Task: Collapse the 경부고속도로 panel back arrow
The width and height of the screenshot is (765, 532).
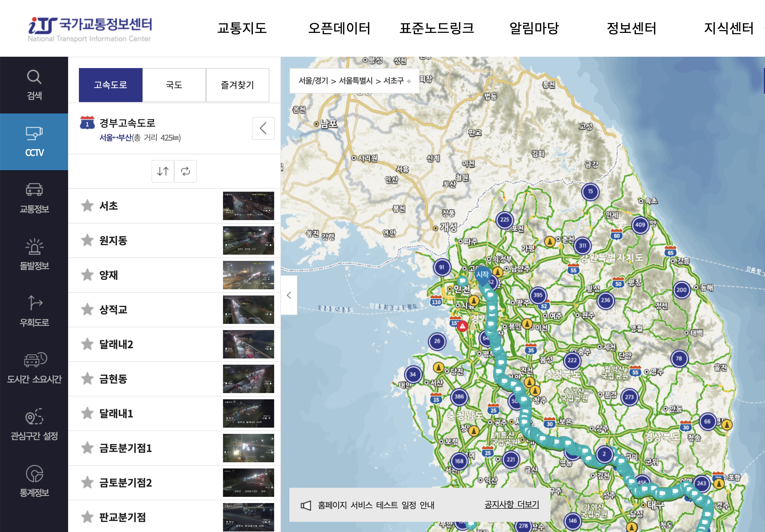Action: tap(263, 128)
